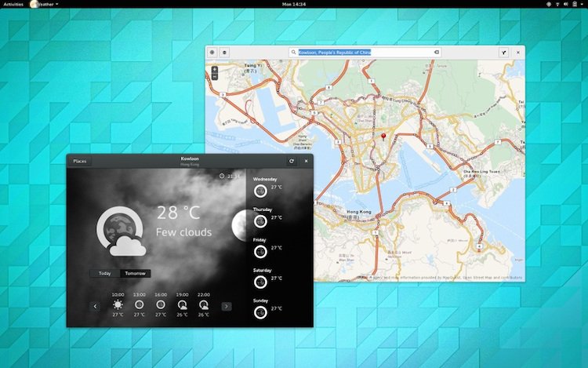Click the locate-me button in Maps header

[212, 53]
